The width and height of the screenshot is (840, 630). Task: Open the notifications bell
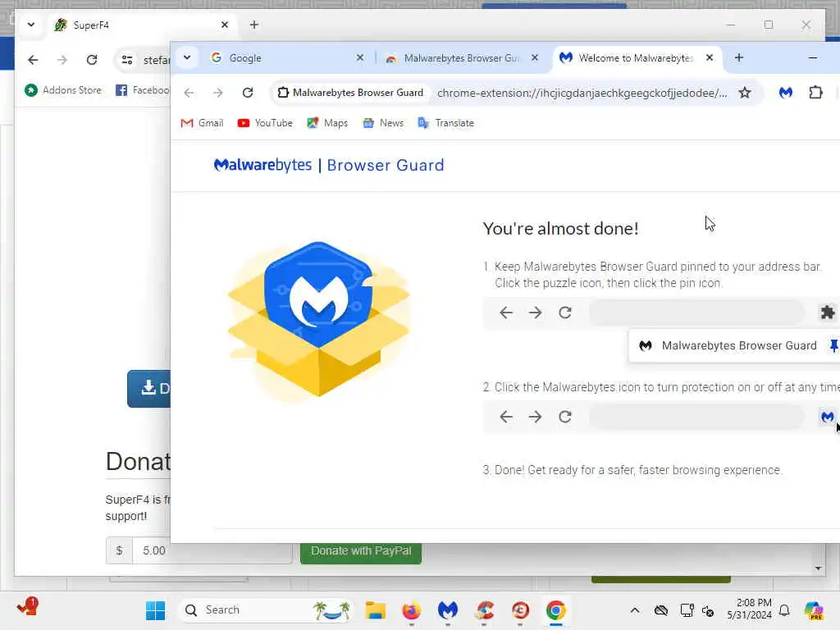pyautogui.click(x=784, y=610)
